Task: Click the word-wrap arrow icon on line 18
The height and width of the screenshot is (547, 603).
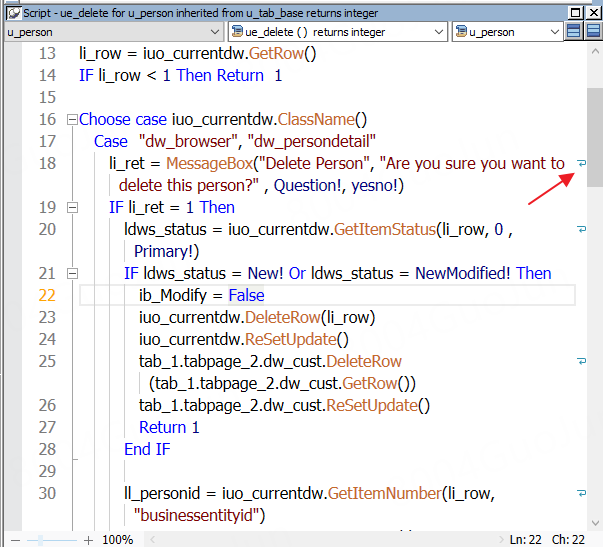Action: (x=581, y=163)
